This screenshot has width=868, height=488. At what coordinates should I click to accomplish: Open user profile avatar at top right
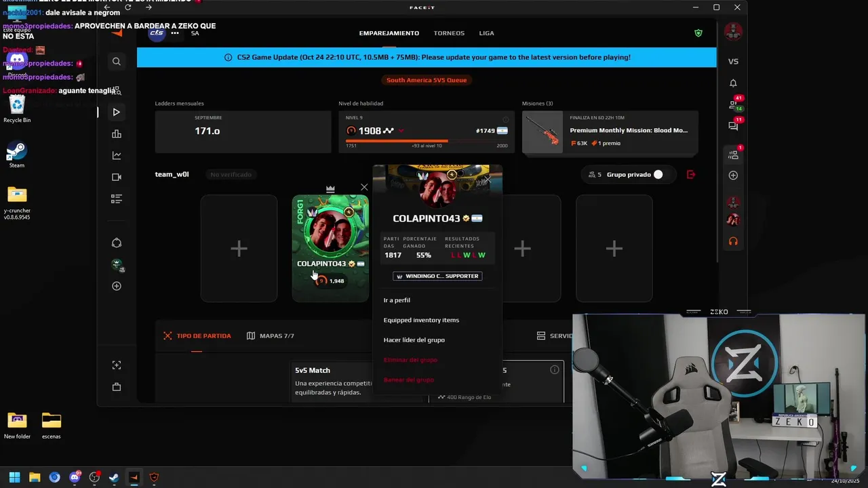[733, 31]
